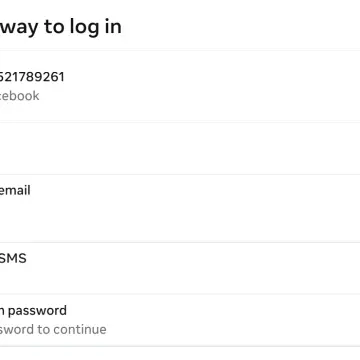The image size is (360, 360).
Task: Click the 'sword to continue' subtitle text
Action: click(x=53, y=329)
